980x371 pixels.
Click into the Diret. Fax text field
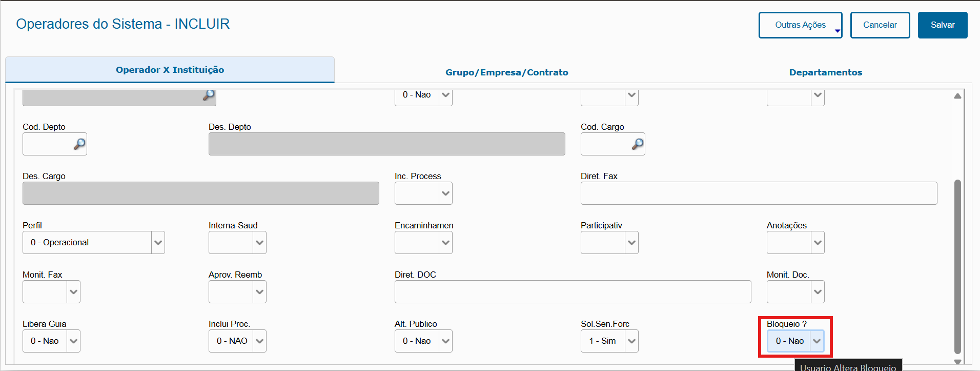[759, 193]
